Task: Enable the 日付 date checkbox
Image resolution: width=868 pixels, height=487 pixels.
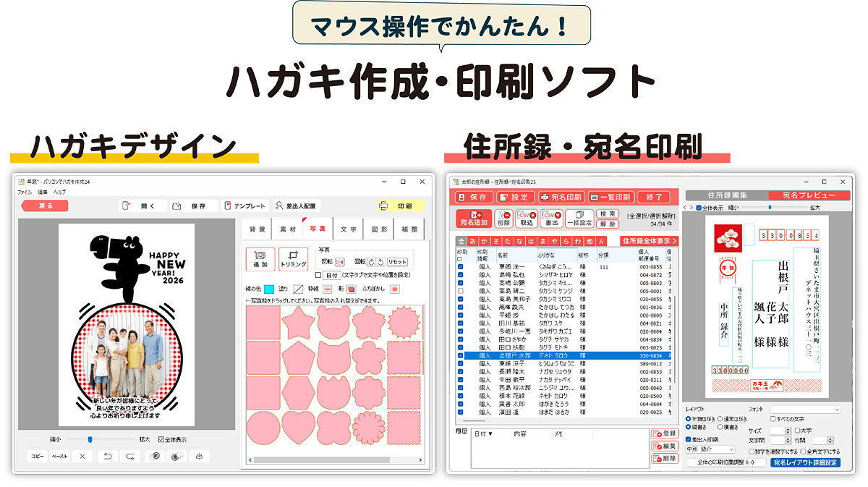Action: [318, 275]
